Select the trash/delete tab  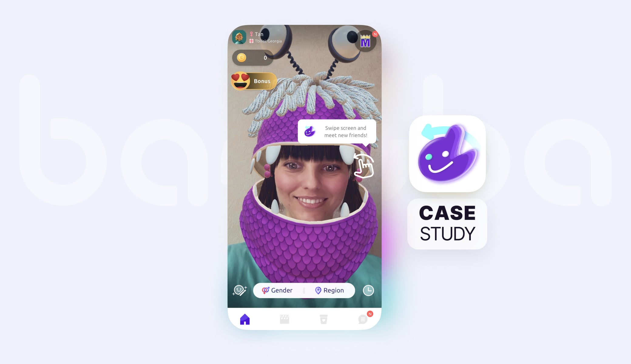(325, 319)
